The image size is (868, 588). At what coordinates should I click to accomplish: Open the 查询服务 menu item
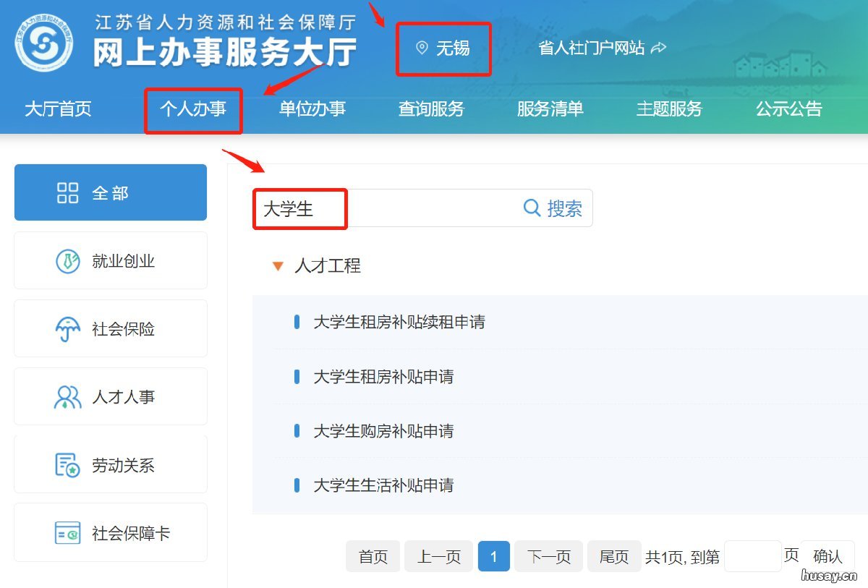[431, 109]
